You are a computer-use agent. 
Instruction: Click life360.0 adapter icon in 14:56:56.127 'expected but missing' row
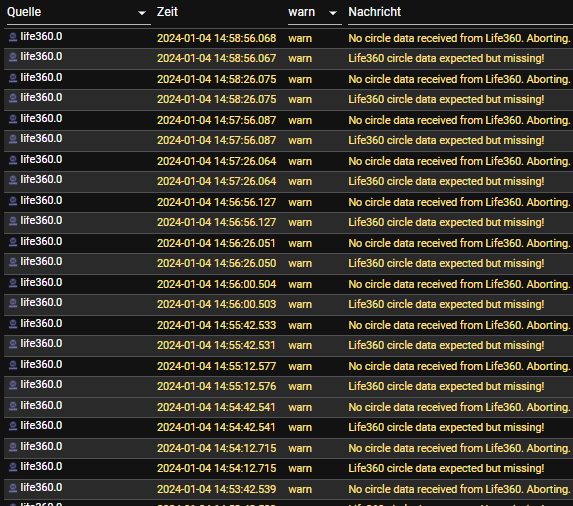(x=13, y=221)
